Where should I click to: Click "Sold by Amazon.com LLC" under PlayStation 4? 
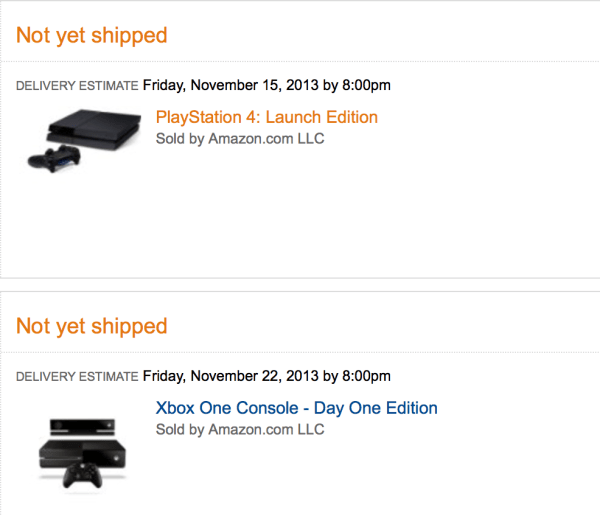(x=240, y=139)
